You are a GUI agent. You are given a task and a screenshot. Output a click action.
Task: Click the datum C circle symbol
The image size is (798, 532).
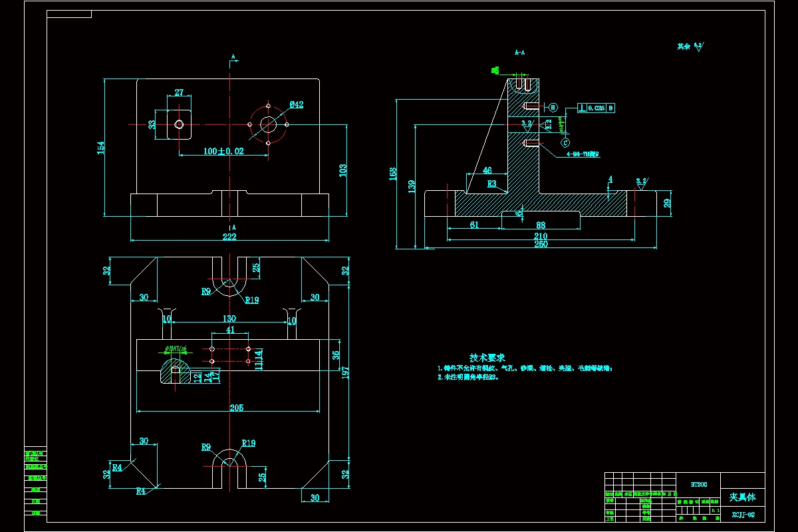[x=565, y=142]
